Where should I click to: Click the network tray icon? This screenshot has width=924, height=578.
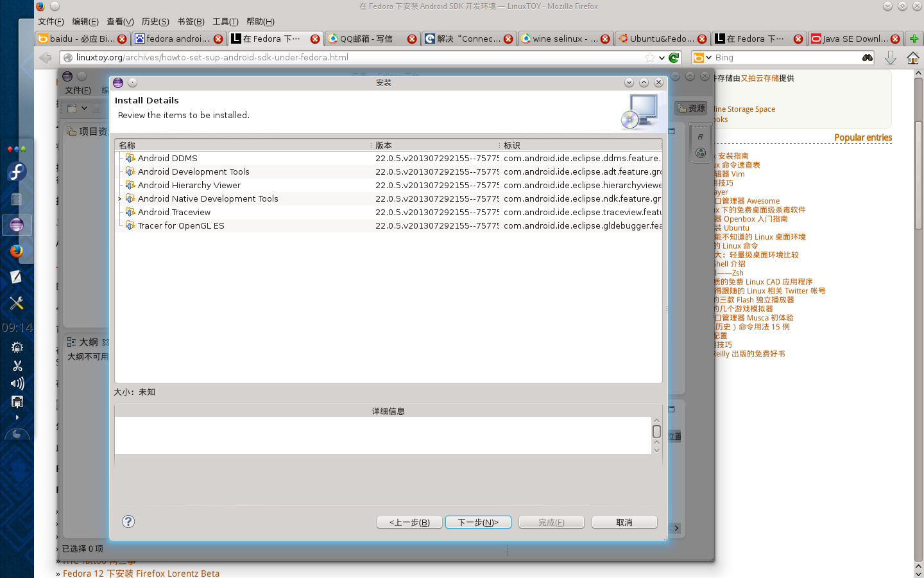(17, 402)
